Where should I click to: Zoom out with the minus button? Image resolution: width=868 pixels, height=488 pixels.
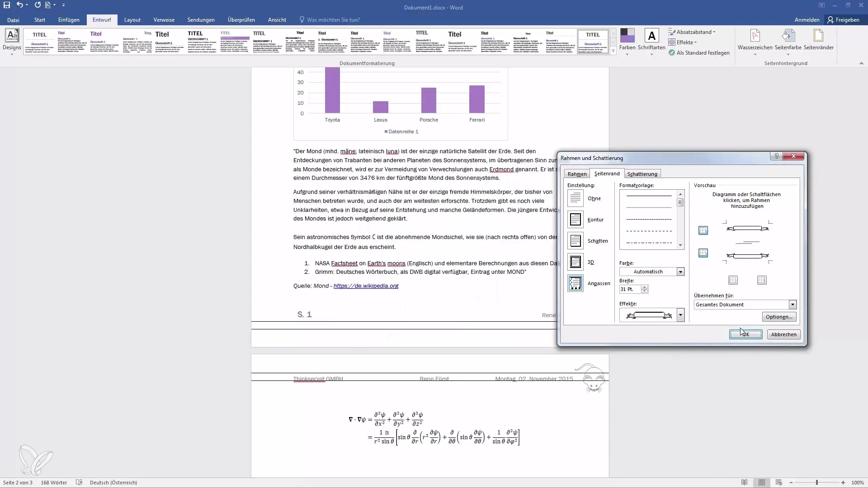791,483
